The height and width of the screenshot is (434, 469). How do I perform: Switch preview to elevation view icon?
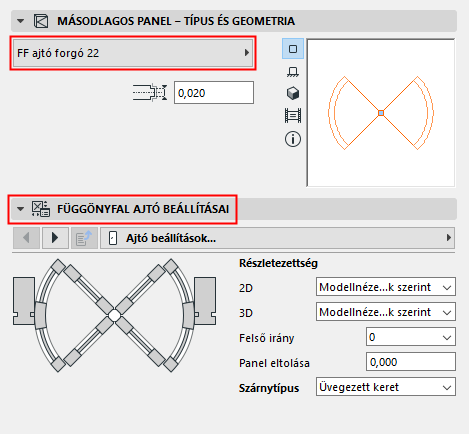click(293, 72)
